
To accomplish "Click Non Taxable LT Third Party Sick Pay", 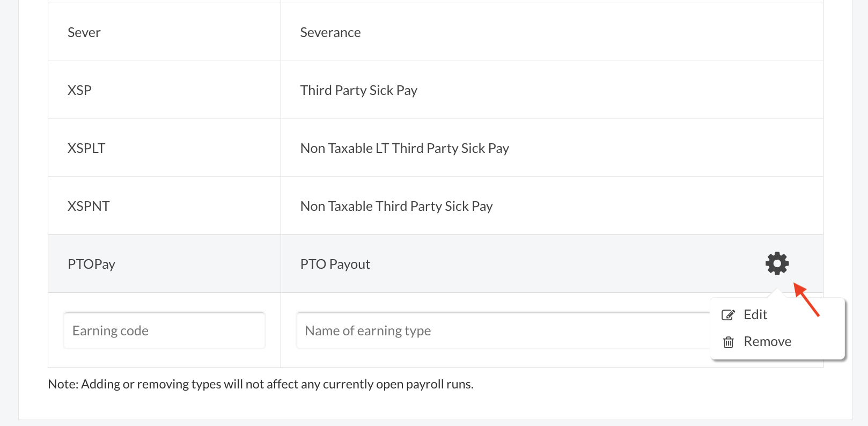I will point(404,148).
